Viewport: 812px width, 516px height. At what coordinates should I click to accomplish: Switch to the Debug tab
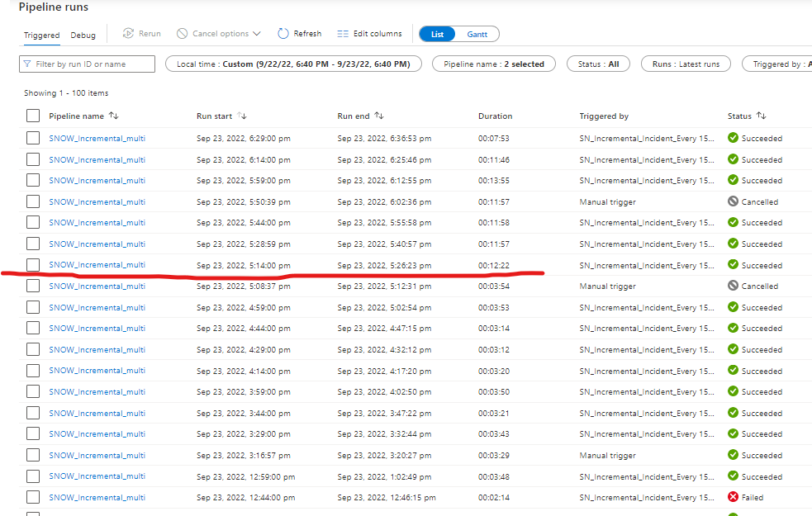click(83, 36)
